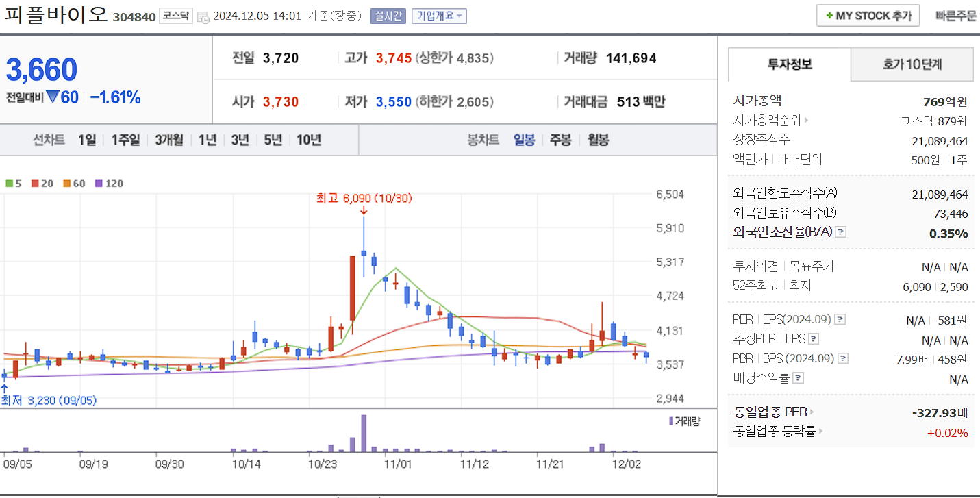The width and height of the screenshot is (980, 498).
Task: Switch to the 호가 10단계 tab
Action: pos(912,64)
